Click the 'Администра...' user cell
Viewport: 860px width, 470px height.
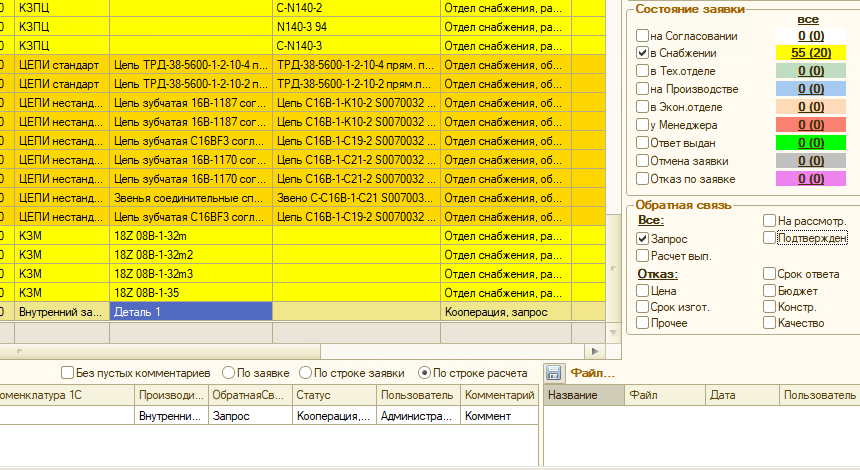point(418,416)
